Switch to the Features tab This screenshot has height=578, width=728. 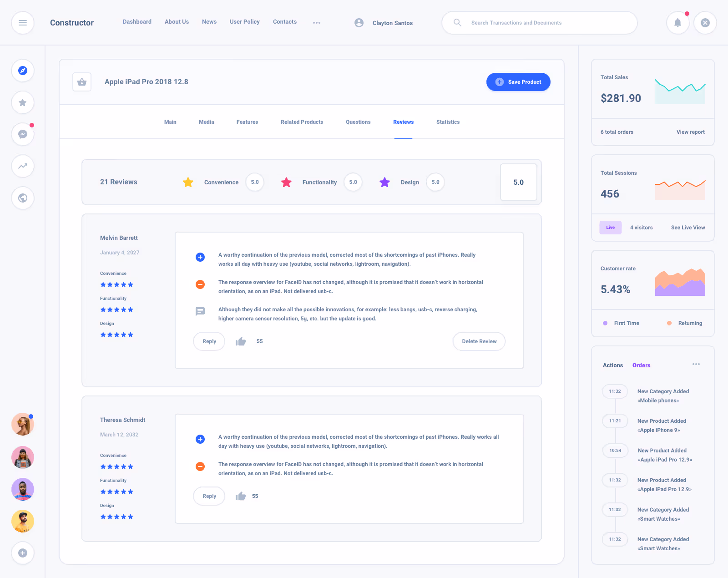(x=247, y=122)
